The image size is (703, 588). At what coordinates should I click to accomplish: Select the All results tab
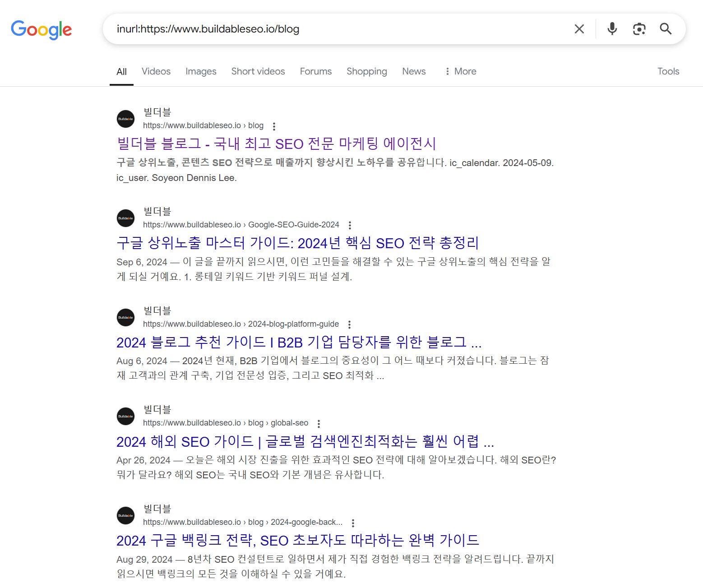tap(121, 71)
